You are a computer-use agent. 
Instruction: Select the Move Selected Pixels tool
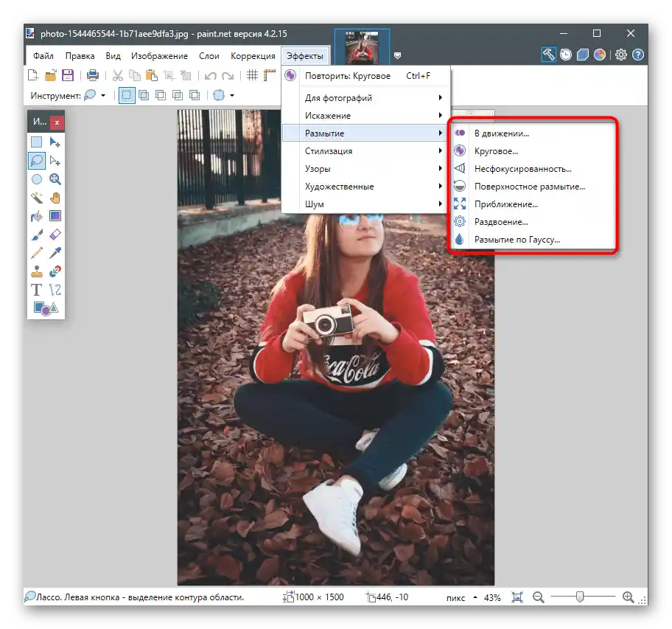[x=55, y=142]
